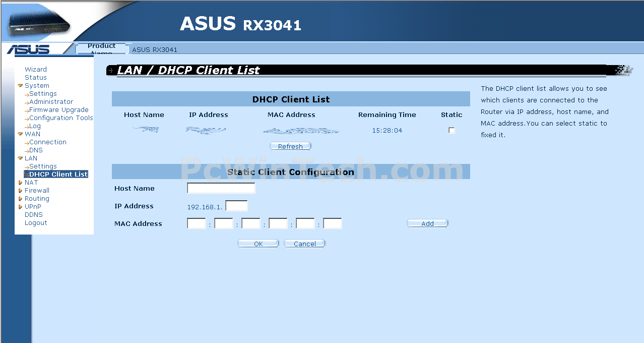This screenshot has height=343, width=644.
Task: Click the Remaining Time 15:28:04 value
Action: point(387,131)
